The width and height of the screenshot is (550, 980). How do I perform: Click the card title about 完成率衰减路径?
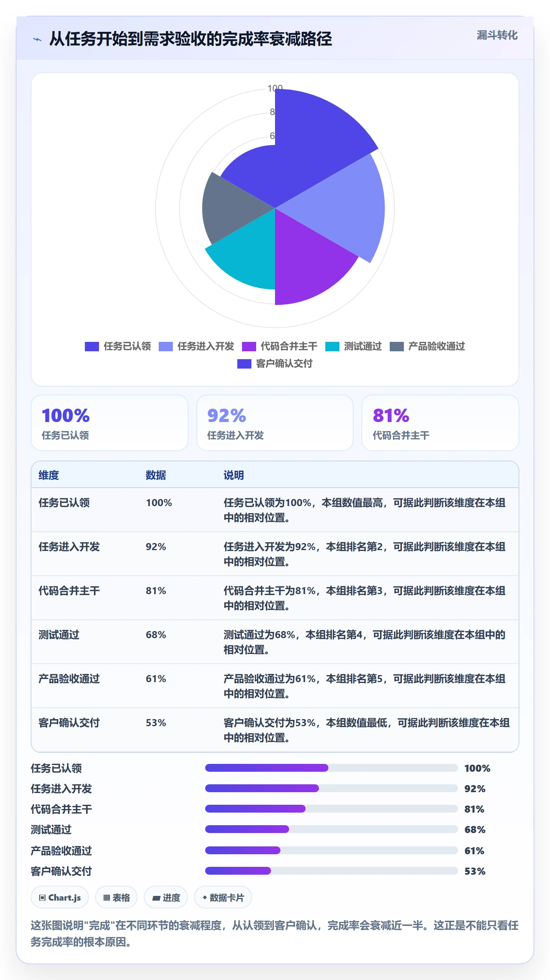[191, 39]
